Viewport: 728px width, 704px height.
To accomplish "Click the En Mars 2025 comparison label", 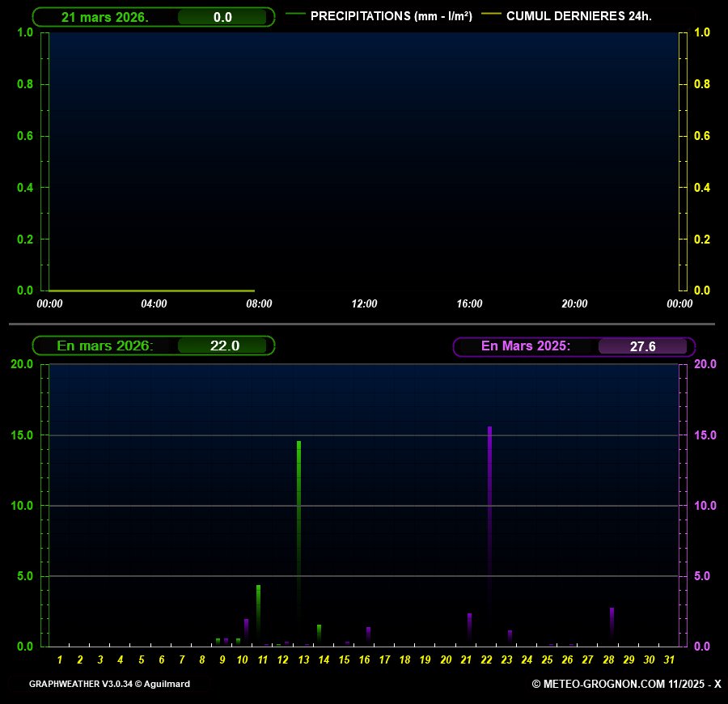I will pyautogui.click(x=525, y=346).
